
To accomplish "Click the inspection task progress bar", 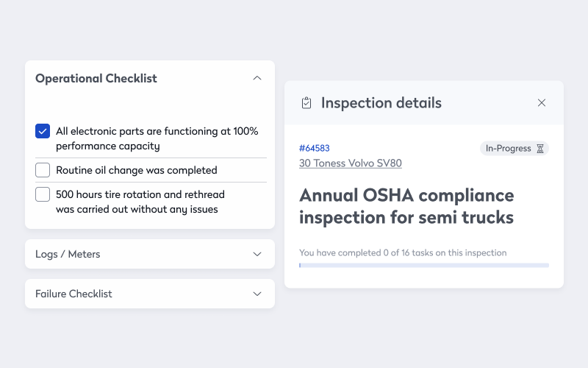I will pos(423,265).
